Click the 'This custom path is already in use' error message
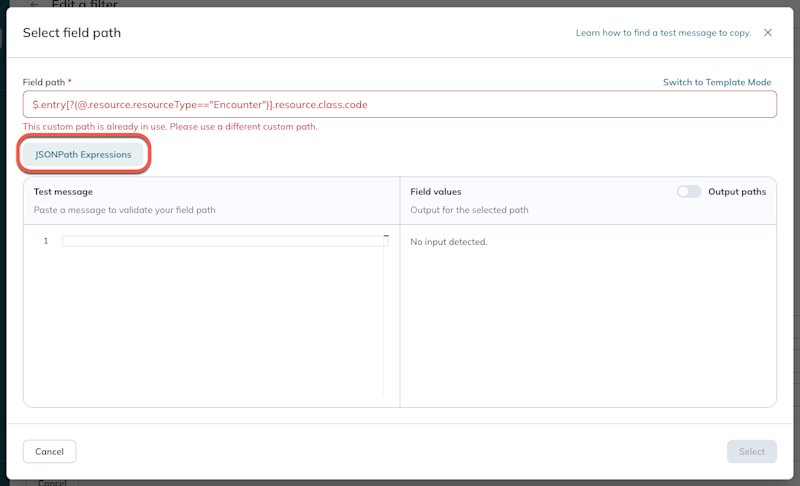Image resolution: width=800 pixels, height=486 pixels. tap(170, 126)
